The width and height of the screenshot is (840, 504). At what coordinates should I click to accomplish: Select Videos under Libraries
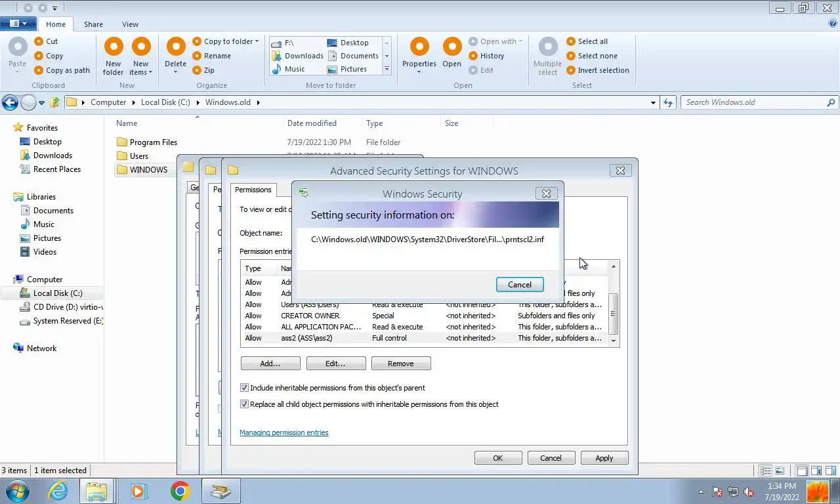45,252
